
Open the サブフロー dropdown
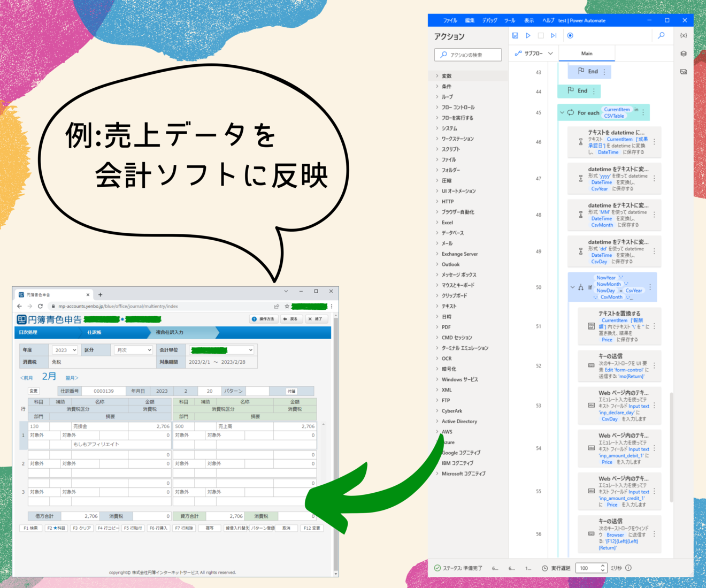534,54
